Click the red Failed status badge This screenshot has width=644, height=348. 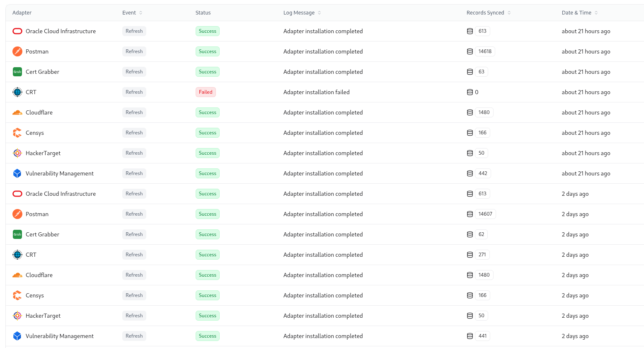coord(206,92)
